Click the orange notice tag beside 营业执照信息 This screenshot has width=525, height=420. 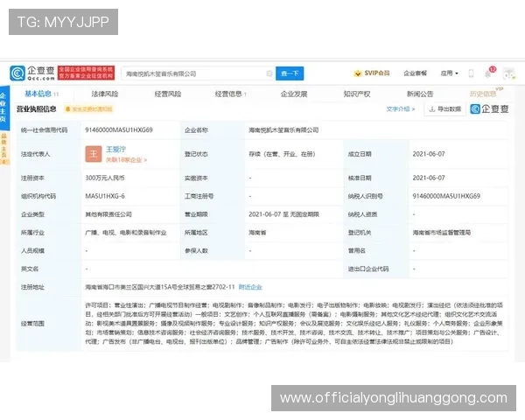[89, 108]
